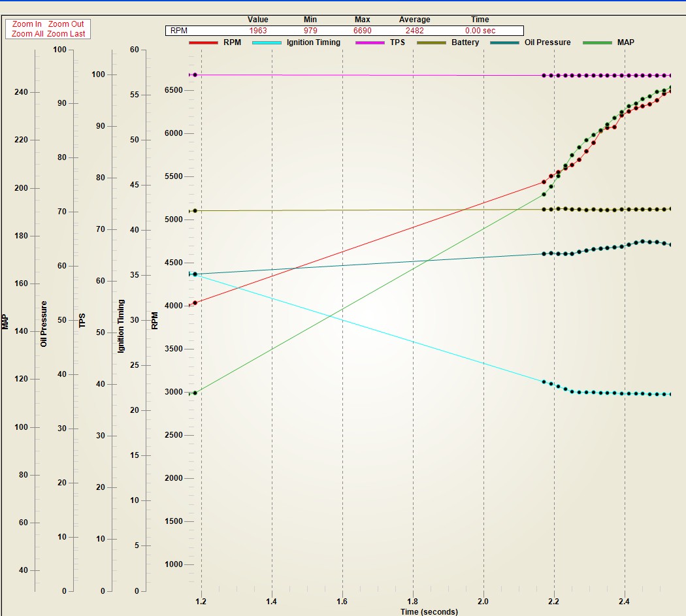Click the Ignition Timing data point near 1.2 seconds
686x616 pixels.
195,274
